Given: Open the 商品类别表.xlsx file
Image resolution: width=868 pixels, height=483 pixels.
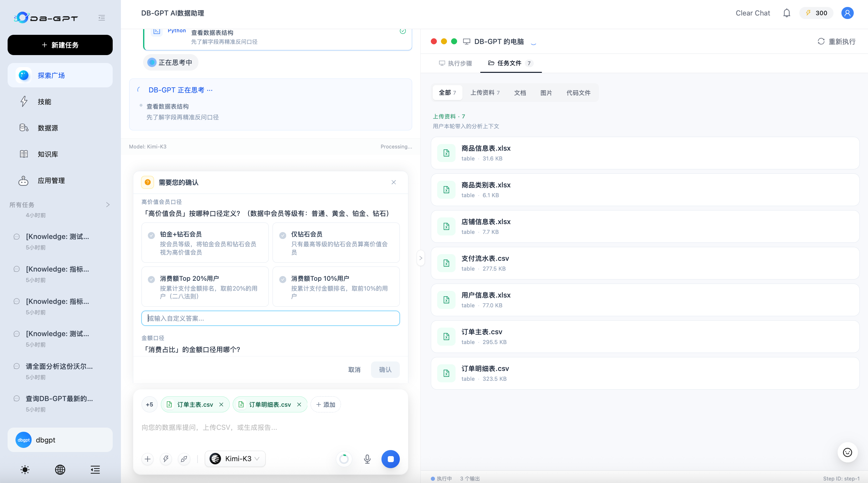Looking at the screenshot, I should [645, 190].
